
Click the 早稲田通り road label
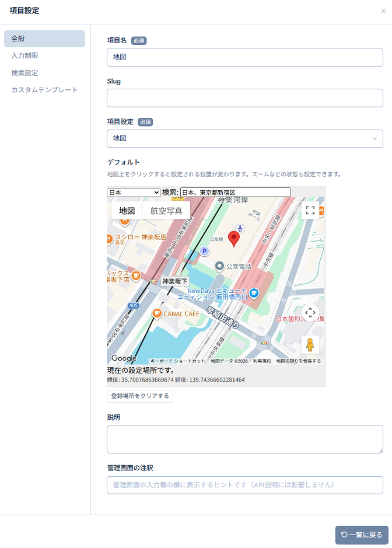pos(222,317)
